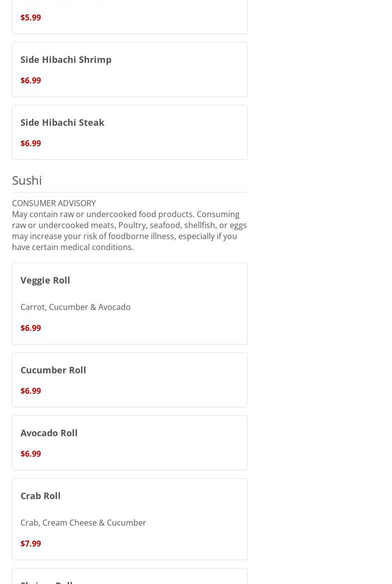The width and height of the screenshot is (392, 584).
Task: Click the Cucumber Roll $6.99 price
Action: [30, 391]
